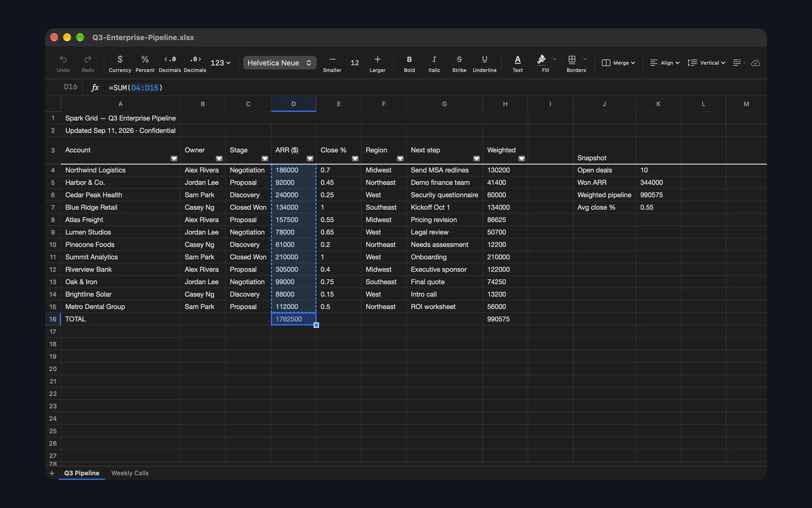The height and width of the screenshot is (508, 812).
Task: Open the Stage column filter arrow
Action: coord(265,159)
